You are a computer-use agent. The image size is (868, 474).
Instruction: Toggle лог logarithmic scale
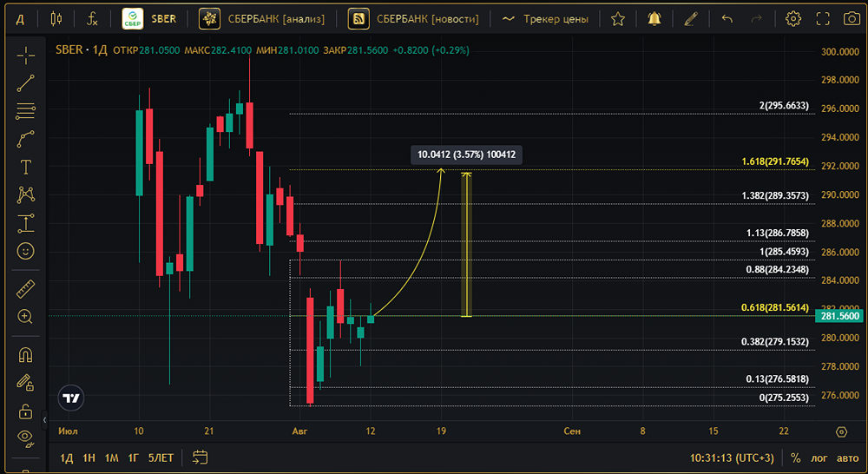819,458
